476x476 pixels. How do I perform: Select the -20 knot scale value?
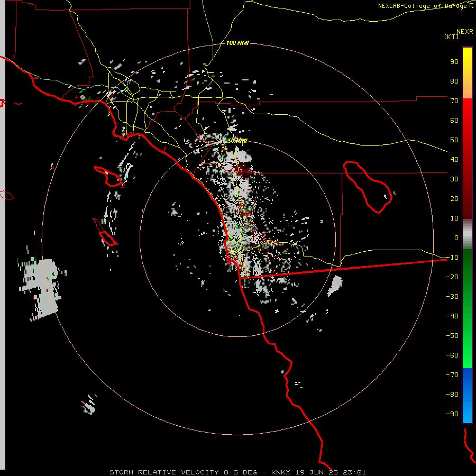coord(452,277)
